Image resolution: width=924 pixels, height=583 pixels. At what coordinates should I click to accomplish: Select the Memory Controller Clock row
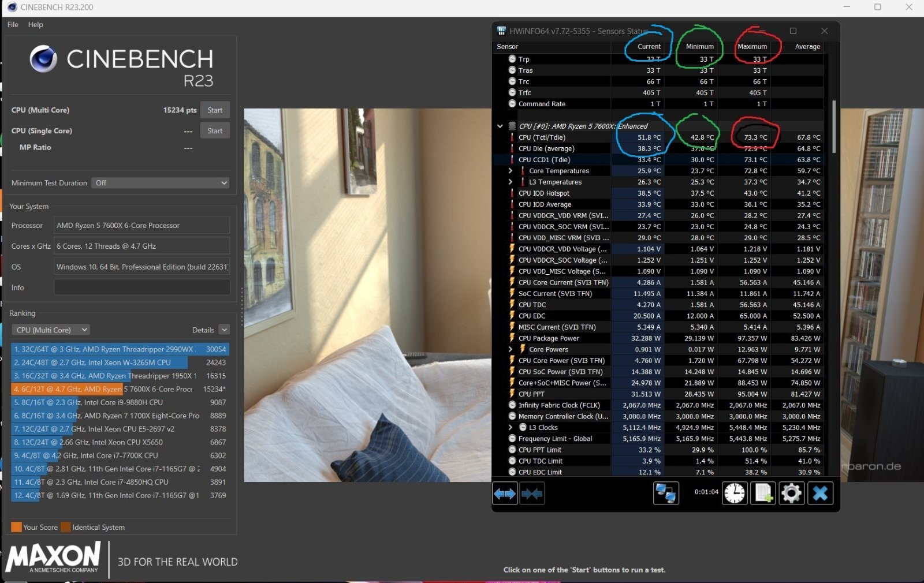tap(658, 416)
